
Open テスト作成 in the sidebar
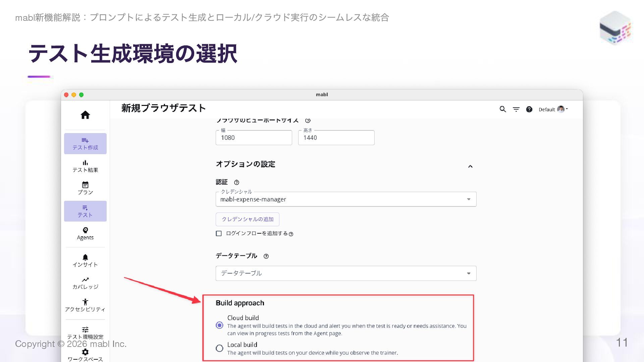tap(85, 144)
